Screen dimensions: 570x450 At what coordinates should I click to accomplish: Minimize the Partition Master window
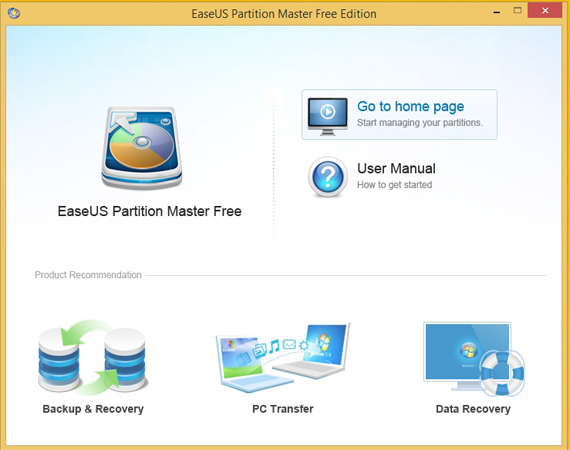497,12
